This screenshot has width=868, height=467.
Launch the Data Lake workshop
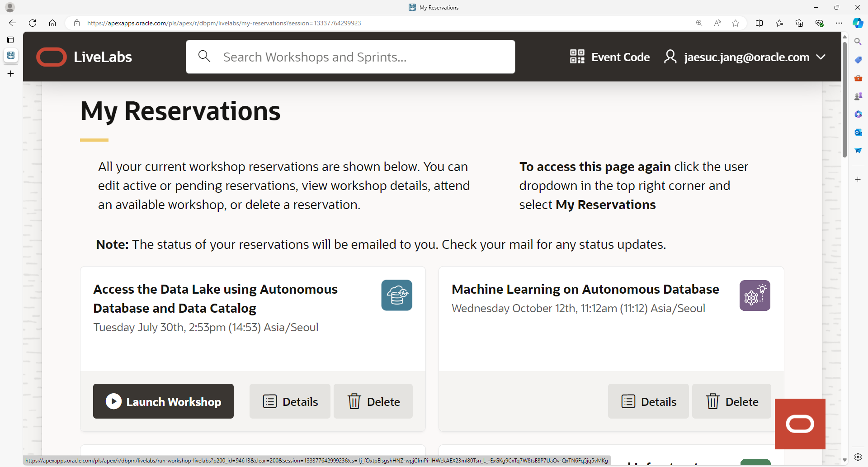click(163, 401)
